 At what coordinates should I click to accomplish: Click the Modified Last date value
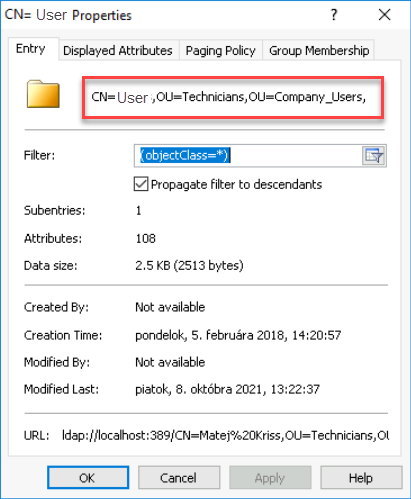tap(227, 389)
